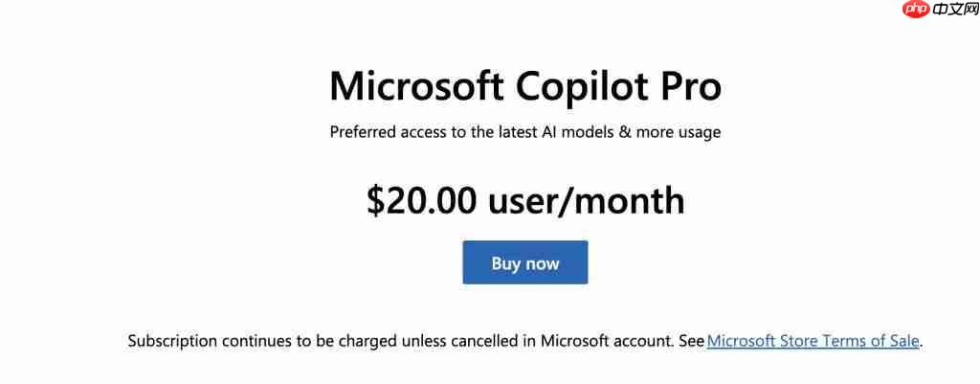The image size is (980, 384).
Task: Click the word Microsoft in the main heading
Action: [417, 87]
